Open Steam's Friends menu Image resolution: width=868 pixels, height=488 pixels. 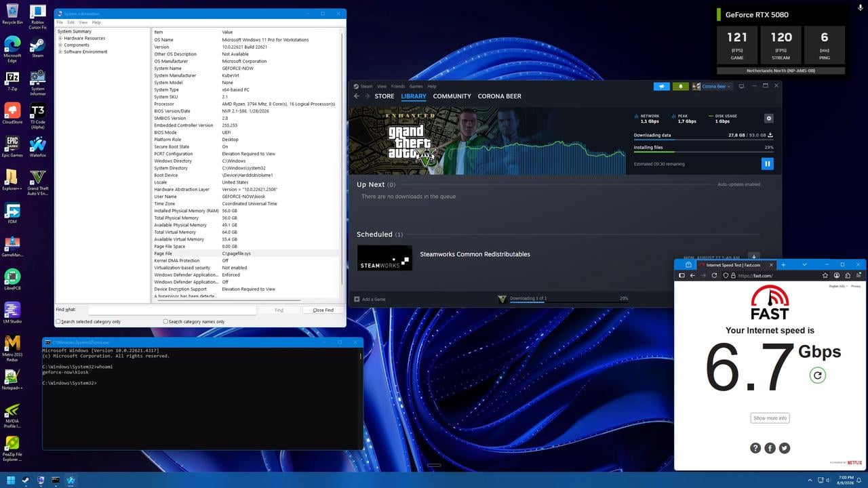(x=398, y=87)
